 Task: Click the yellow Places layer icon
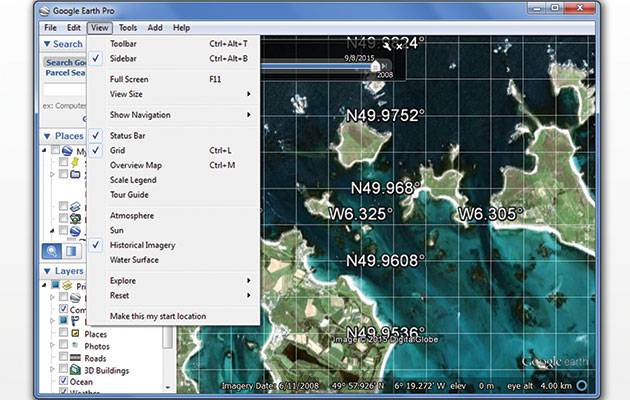(x=75, y=333)
